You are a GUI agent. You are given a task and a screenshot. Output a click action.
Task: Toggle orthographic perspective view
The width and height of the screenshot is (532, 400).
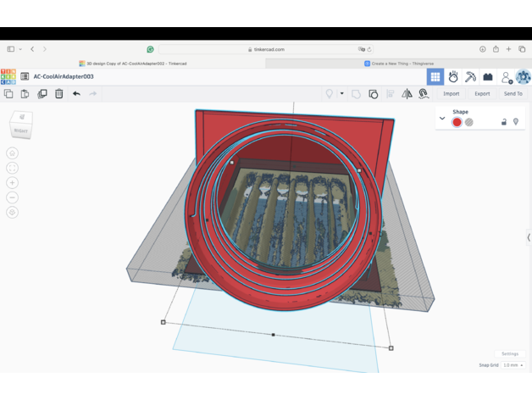coord(12,213)
